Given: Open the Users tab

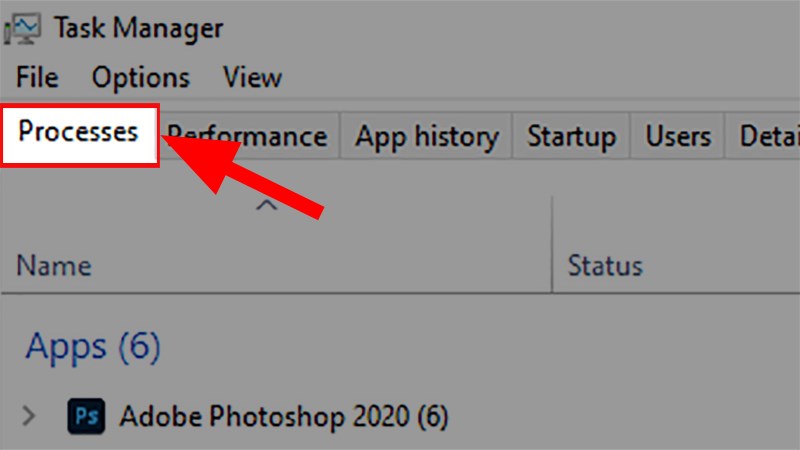Looking at the screenshot, I should pos(678,136).
